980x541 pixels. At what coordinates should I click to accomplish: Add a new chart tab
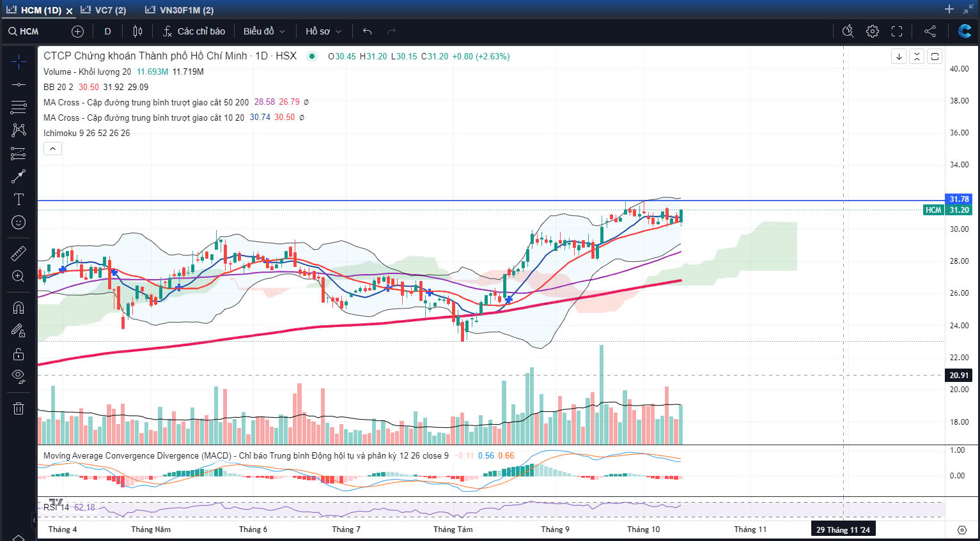coord(949,10)
